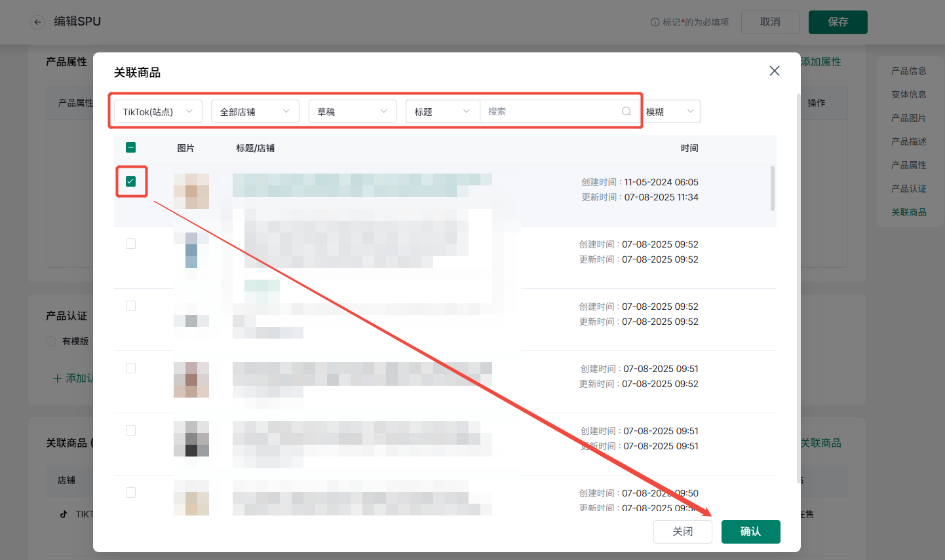
Task: Go to 产品信息 section in sidebar
Action: [x=908, y=71]
